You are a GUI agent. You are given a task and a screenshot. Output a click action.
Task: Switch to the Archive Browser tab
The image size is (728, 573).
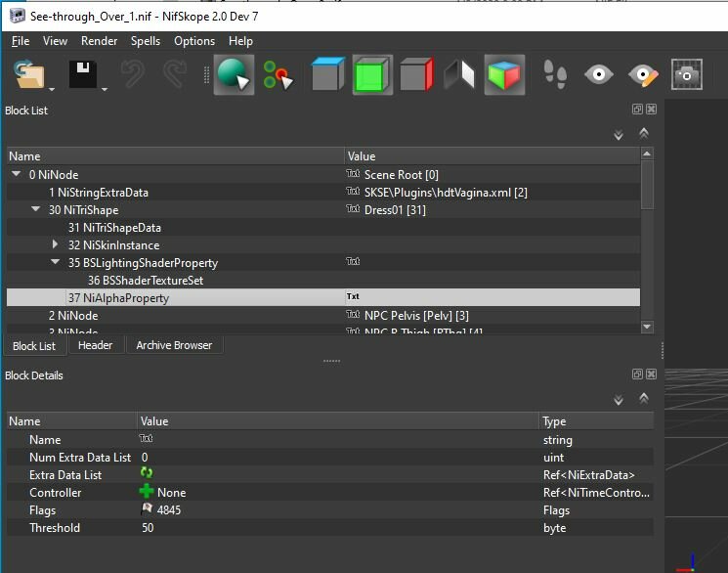pos(174,345)
